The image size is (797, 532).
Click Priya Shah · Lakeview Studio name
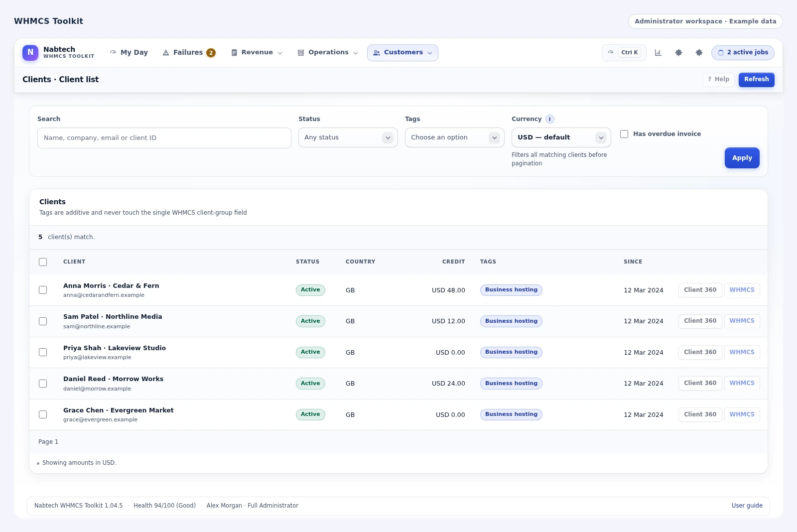click(x=115, y=348)
